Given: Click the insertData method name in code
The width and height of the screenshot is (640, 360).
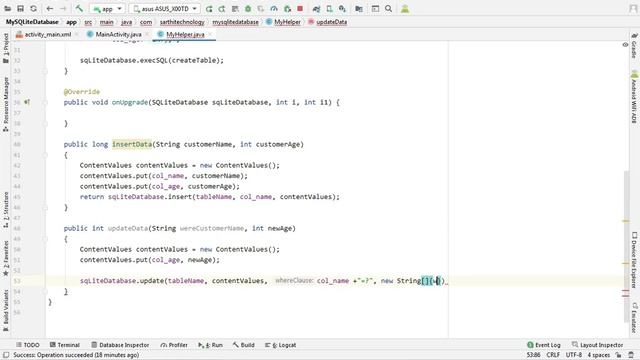Looking at the screenshot, I should click(132, 144).
